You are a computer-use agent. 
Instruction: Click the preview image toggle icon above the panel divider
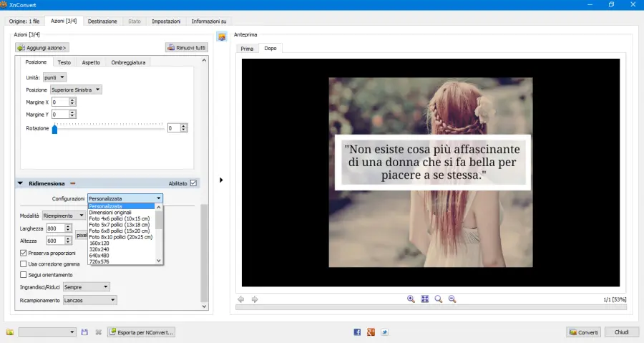click(222, 37)
